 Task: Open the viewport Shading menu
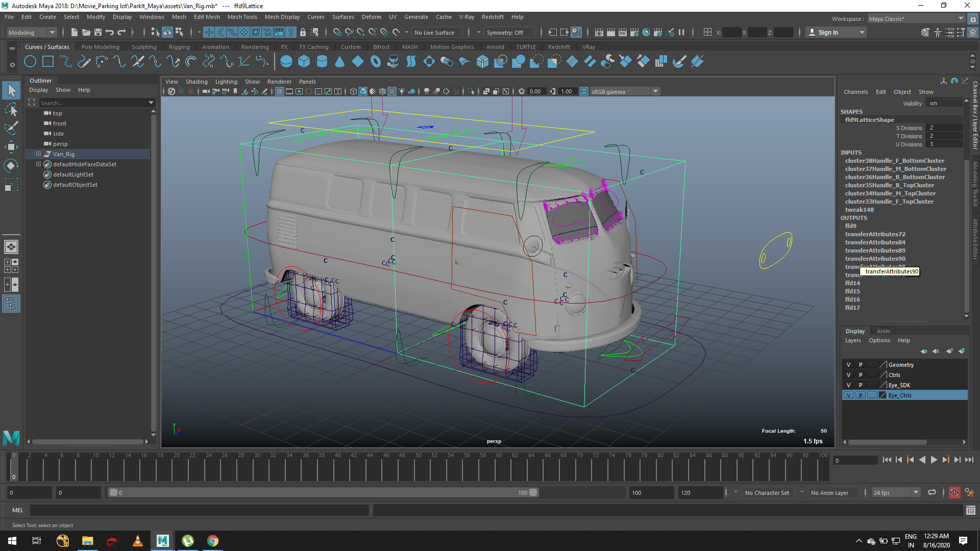pyautogui.click(x=197, y=82)
